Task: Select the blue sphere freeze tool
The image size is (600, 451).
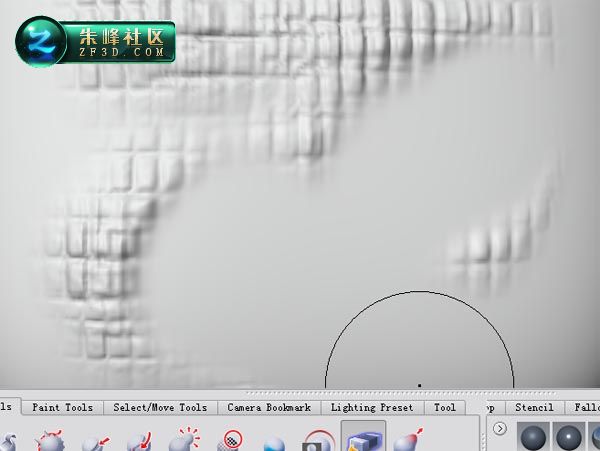Action: (x=274, y=444)
